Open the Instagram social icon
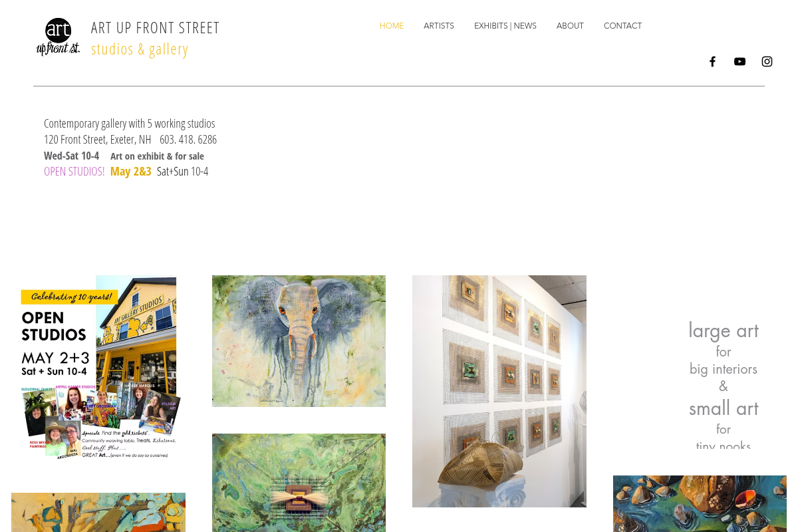 [x=767, y=62]
